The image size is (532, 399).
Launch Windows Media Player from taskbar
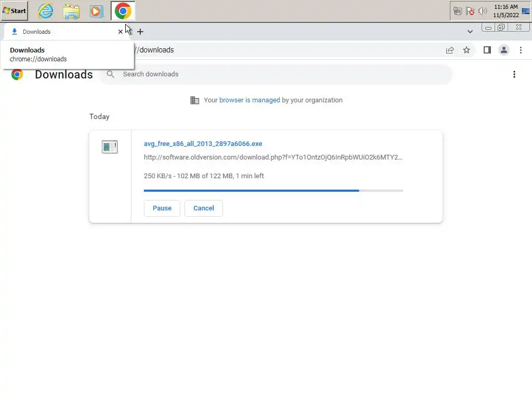click(96, 11)
